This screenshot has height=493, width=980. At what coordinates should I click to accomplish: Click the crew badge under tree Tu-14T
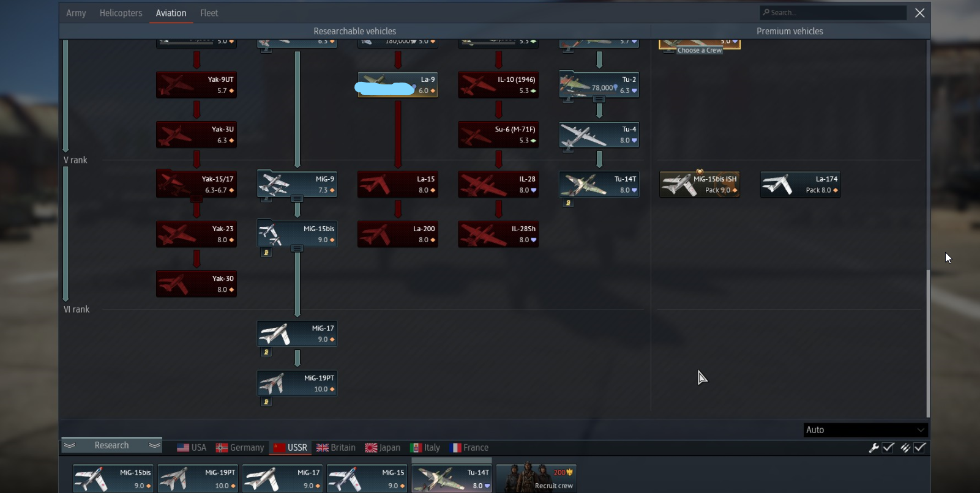(x=568, y=203)
